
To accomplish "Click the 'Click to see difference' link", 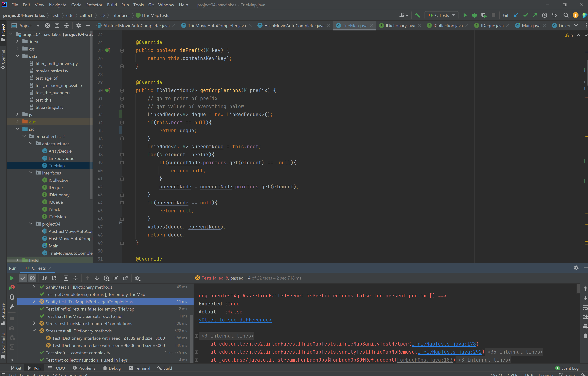I will click(x=235, y=320).
